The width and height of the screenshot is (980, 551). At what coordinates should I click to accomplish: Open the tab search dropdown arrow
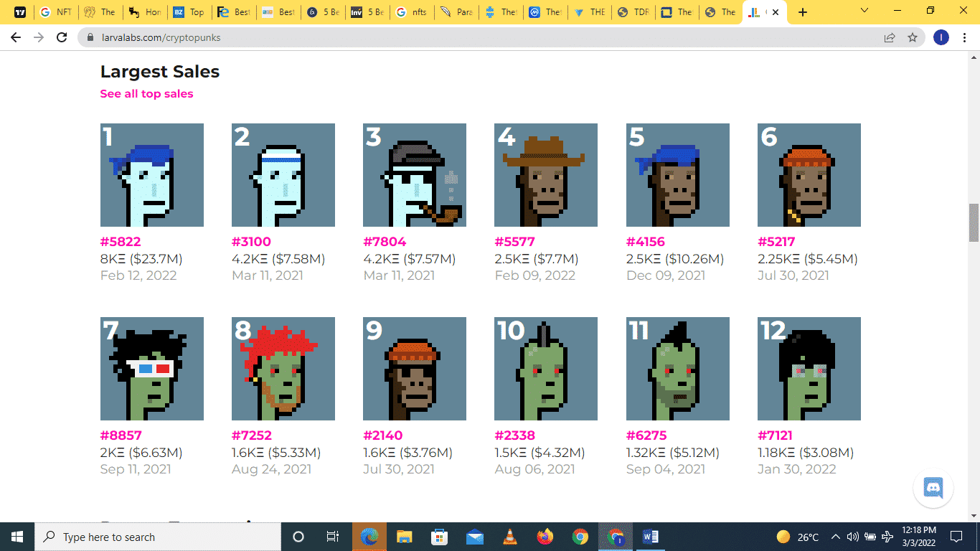tap(864, 11)
